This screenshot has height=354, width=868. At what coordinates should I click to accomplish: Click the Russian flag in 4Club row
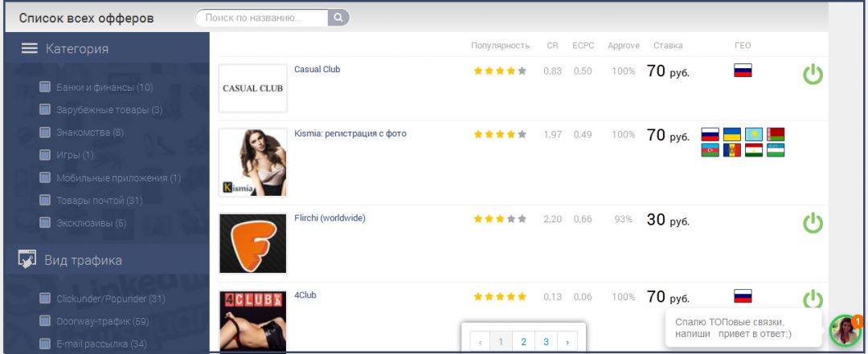[743, 295]
